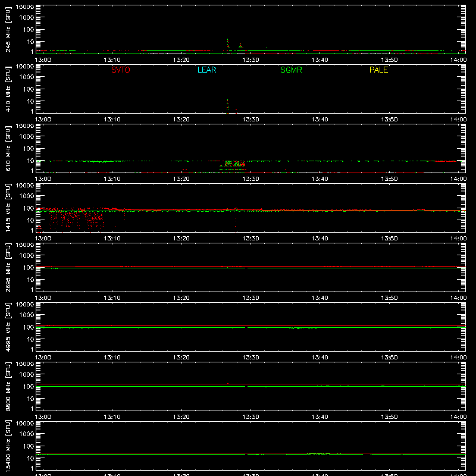Select the "610 MHz [SFU]" axis title
The height and width of the screenshot is (476, 476).
point(8,148)
